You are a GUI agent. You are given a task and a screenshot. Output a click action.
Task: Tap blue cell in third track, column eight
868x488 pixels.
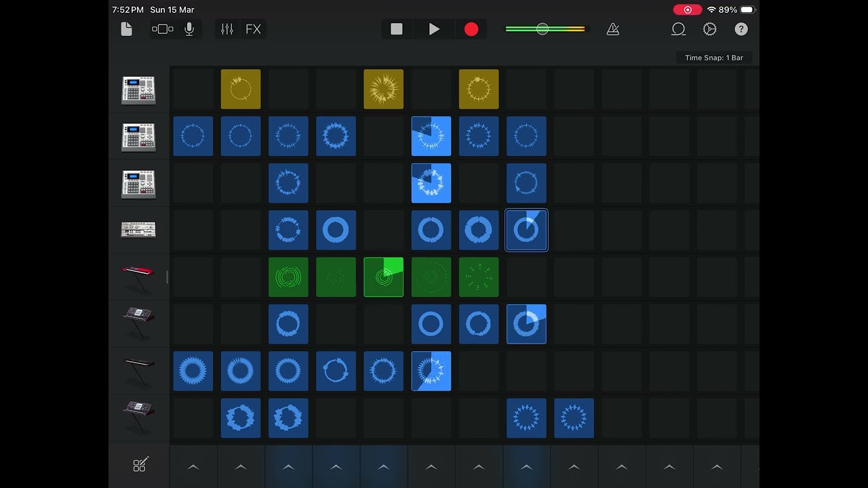click(526, 183)
